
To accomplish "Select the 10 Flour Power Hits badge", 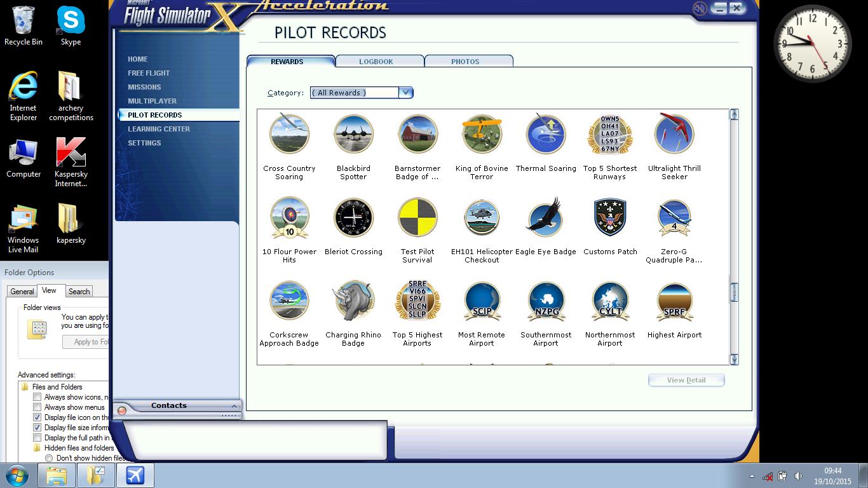I will pos(289,217).
